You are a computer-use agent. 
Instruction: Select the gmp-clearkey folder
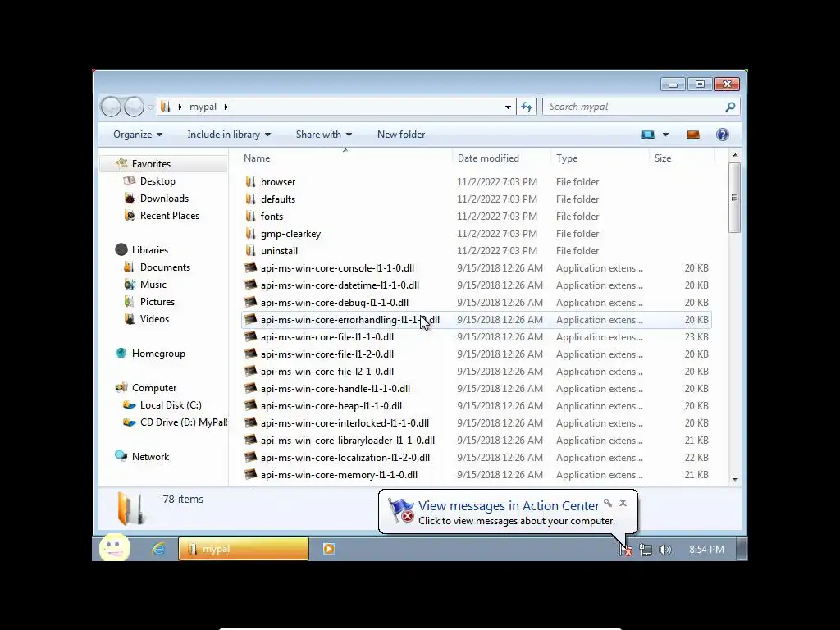[290, 234]
